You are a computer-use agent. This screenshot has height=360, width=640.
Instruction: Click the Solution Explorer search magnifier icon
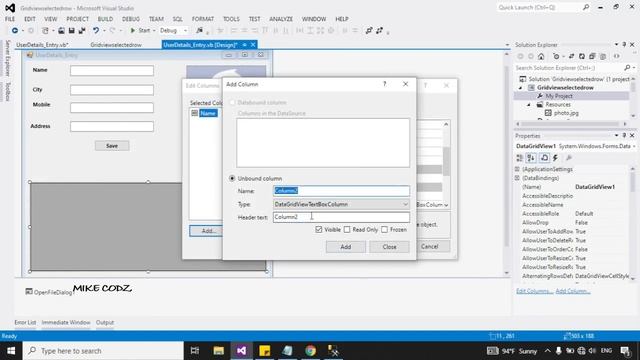click(627, 68)
